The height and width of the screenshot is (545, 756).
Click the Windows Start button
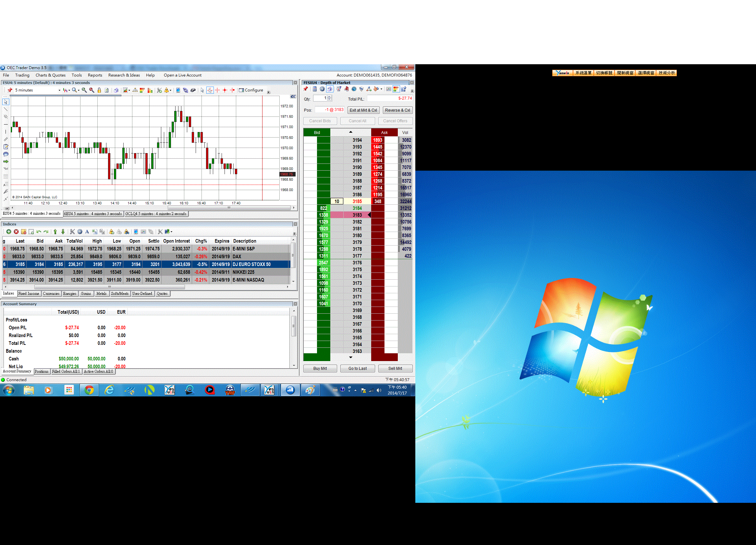(x=9, y=390)
